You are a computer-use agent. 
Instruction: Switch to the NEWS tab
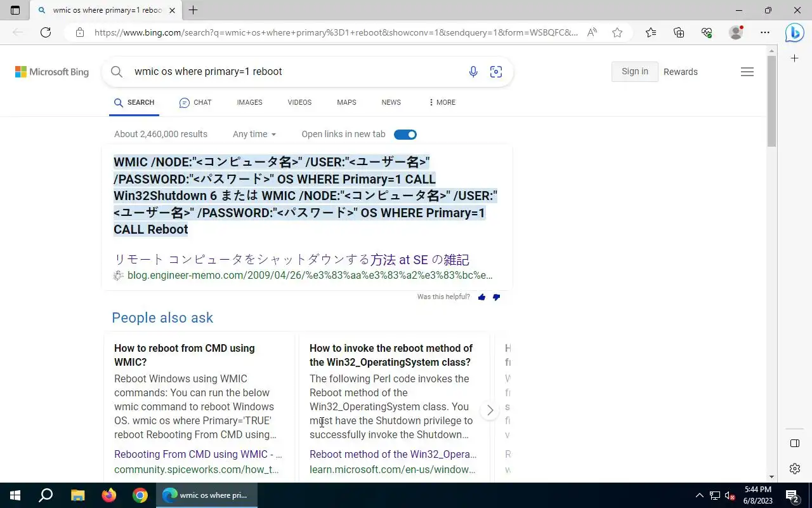coord(391,102)
